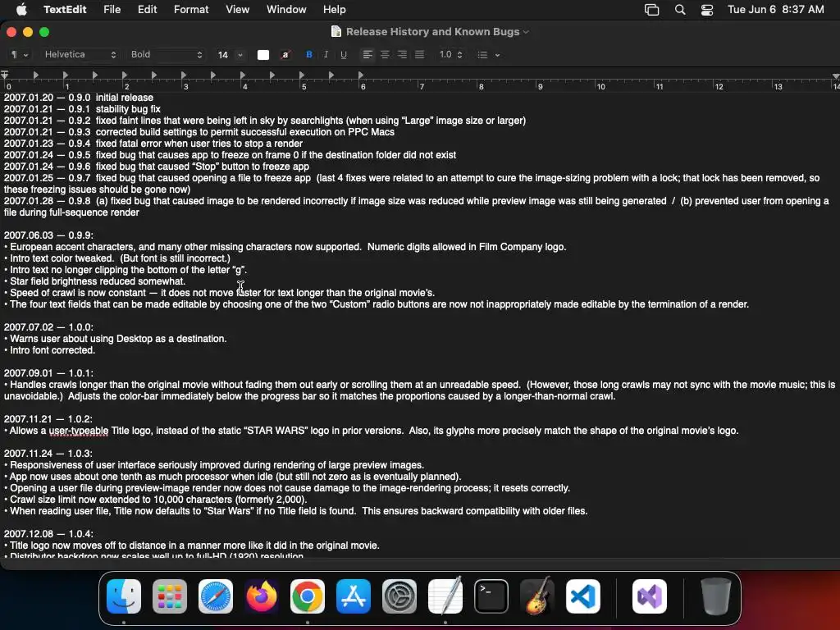This screenshot has height=630, width=840.
Task: Click the "0.9.1 stability bug fix" line
Action: pos(83,109)
